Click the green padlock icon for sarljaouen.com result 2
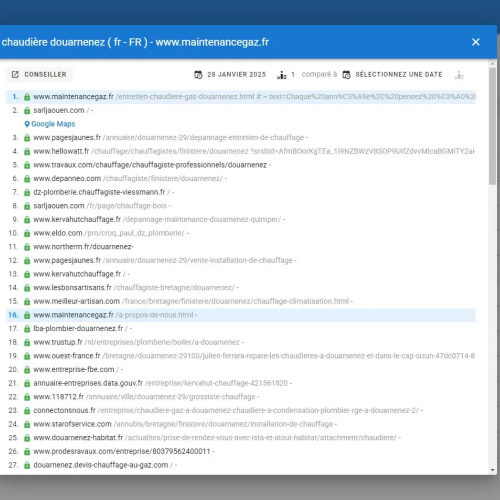The image size is (500, 500). [27, 110]
